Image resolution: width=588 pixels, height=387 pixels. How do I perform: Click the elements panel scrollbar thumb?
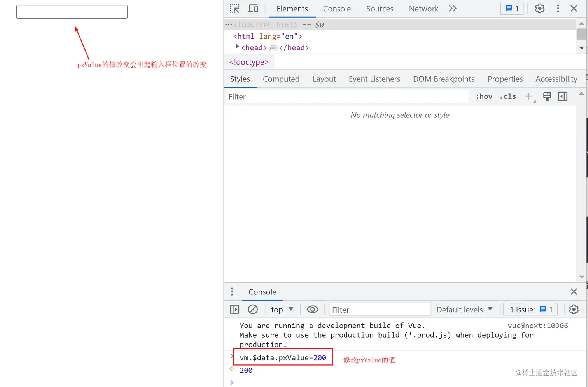coord(581,34)
